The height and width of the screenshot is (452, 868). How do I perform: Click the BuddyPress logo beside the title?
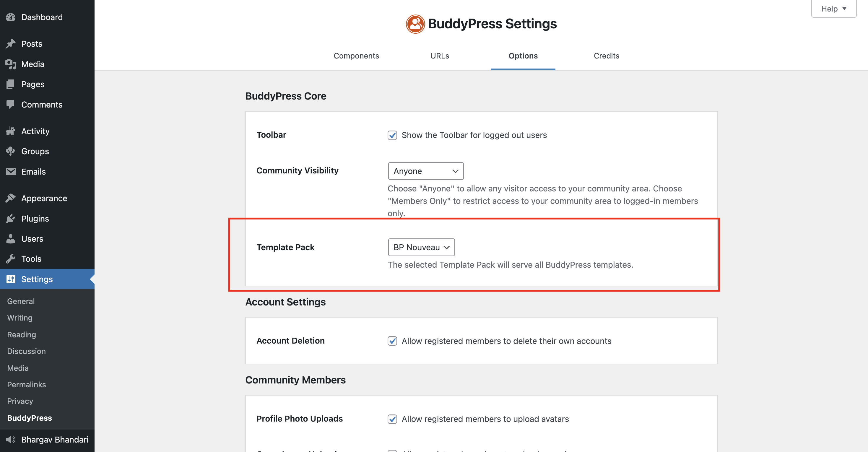click(415, 24)
